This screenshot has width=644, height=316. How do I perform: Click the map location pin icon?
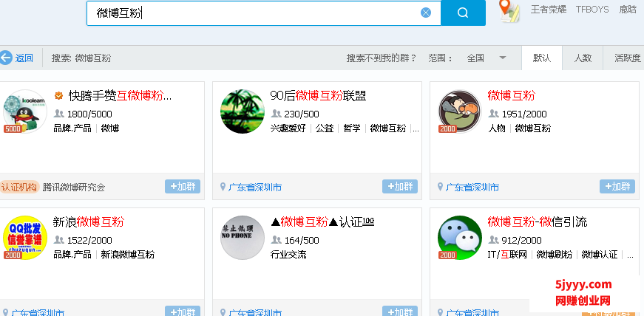506,10
